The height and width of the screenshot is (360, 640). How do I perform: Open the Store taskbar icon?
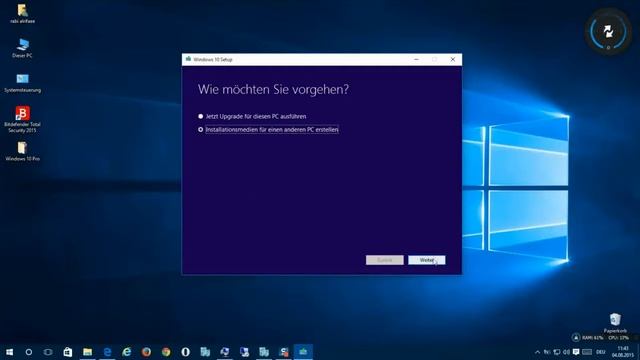[68, 352]
